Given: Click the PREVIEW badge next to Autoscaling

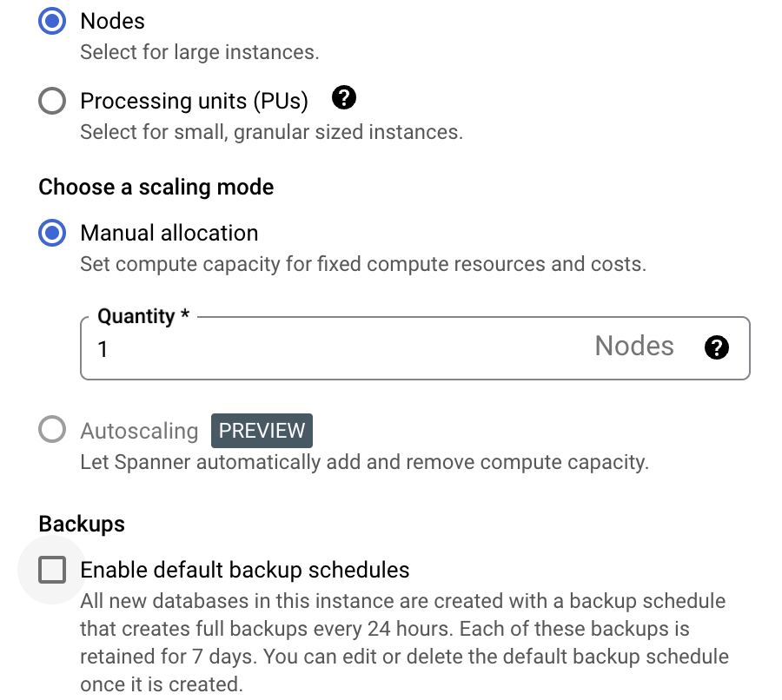Looking at the screenshot, I should point(262,431).
